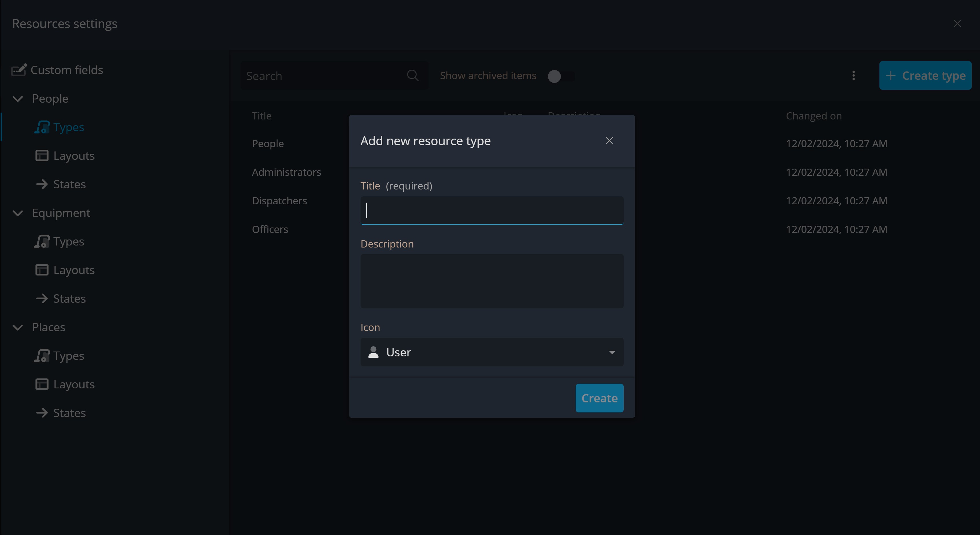Click the Administrators changed date cell
Screen dimensions: 980x535
point(836,172)
